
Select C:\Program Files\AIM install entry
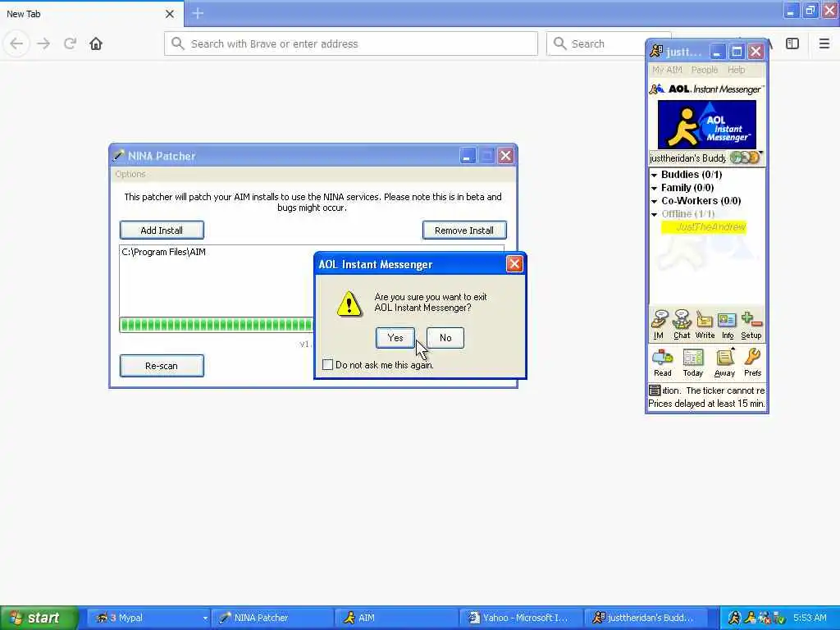pos(164,252)
